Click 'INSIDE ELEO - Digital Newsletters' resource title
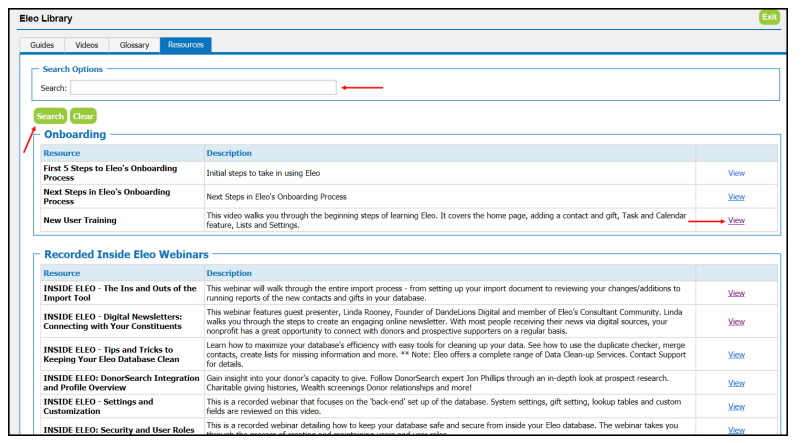 coord(113,321)
